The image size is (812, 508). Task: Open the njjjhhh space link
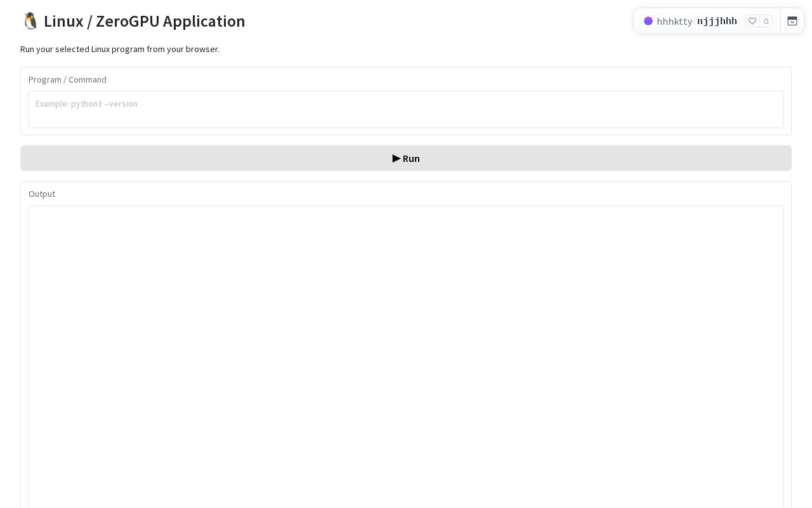pyautogui.click(x=717, y=21)
